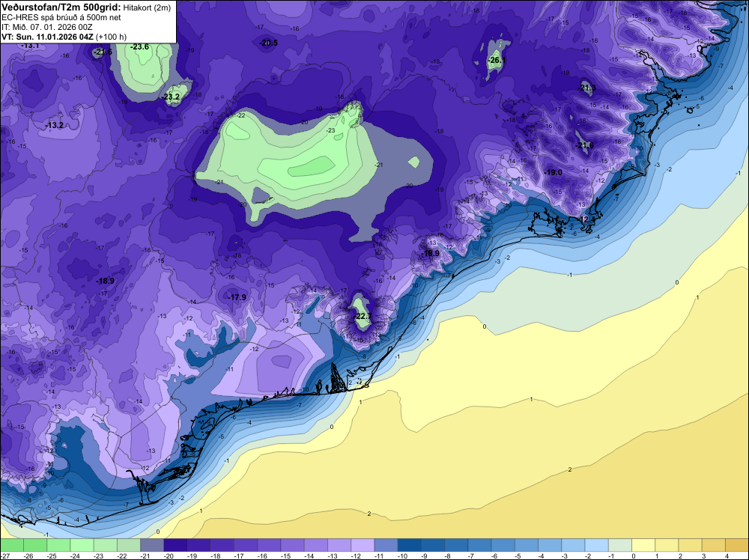749x560 pixels.
Task: Click the -19.0 temperature value
Action: [554, 172]
